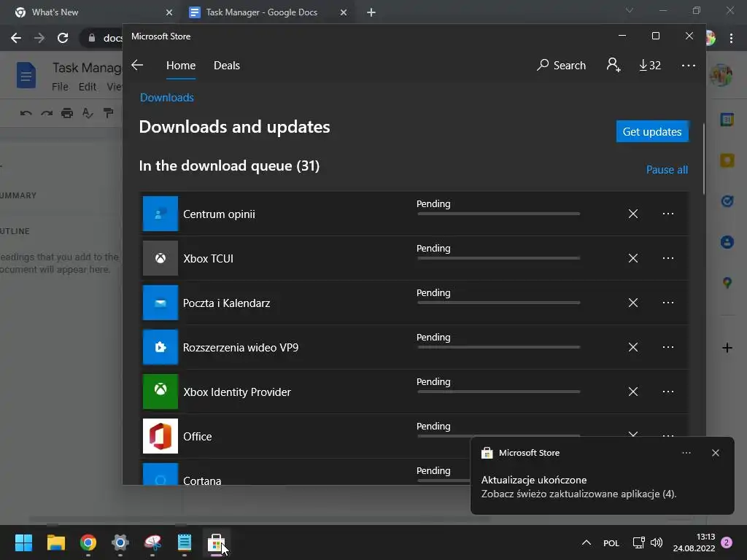Open Windows Start menu
The height and width of the screenshot is (560, 747).
tap(23, 542)
